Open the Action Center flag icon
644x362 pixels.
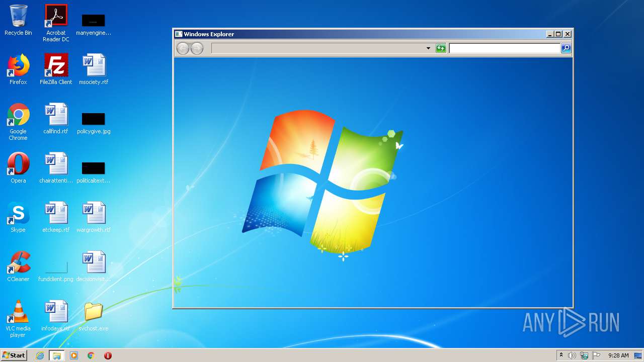(x=596, y=355)
